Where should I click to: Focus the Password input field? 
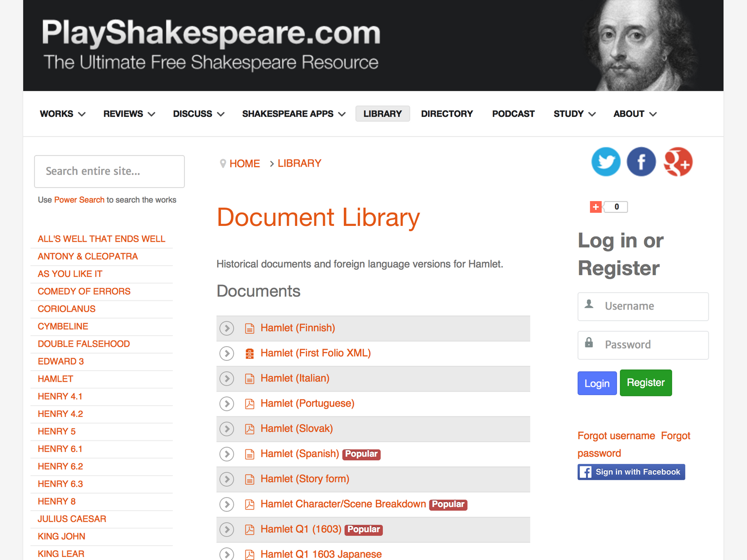click(643, 345)
